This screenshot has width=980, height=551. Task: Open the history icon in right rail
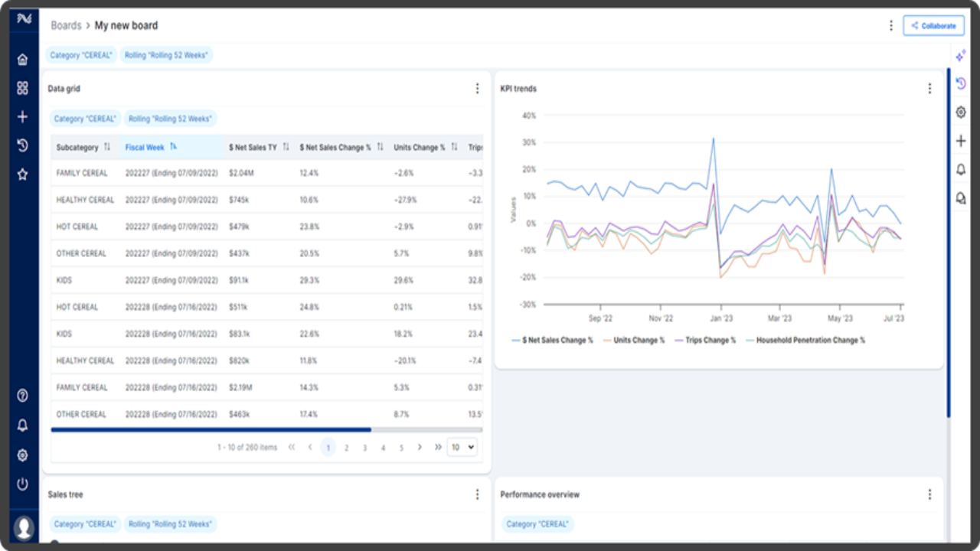click(x=961, y=83)
